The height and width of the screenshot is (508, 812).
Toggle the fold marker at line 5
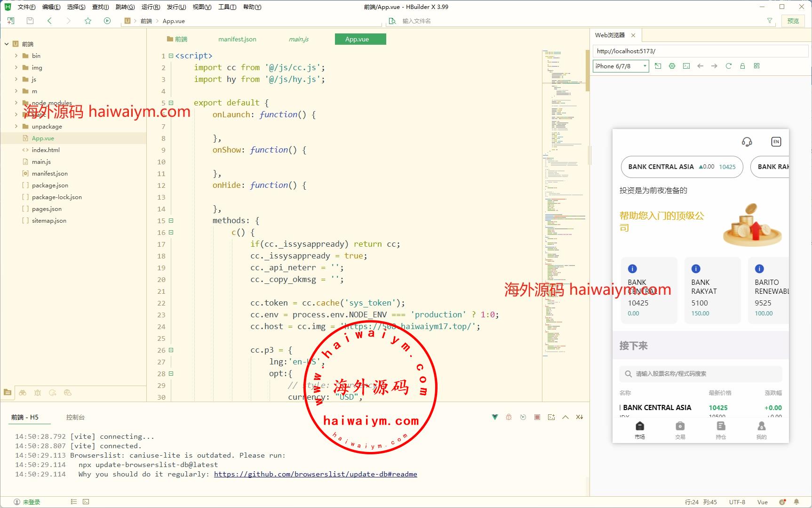click(171, 103)
